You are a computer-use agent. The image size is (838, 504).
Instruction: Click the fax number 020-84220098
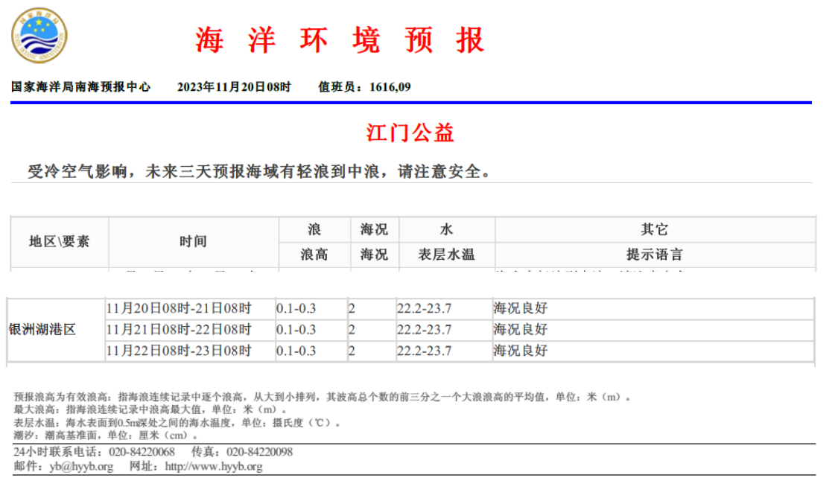pyautogui.click(x=259, y=452)
